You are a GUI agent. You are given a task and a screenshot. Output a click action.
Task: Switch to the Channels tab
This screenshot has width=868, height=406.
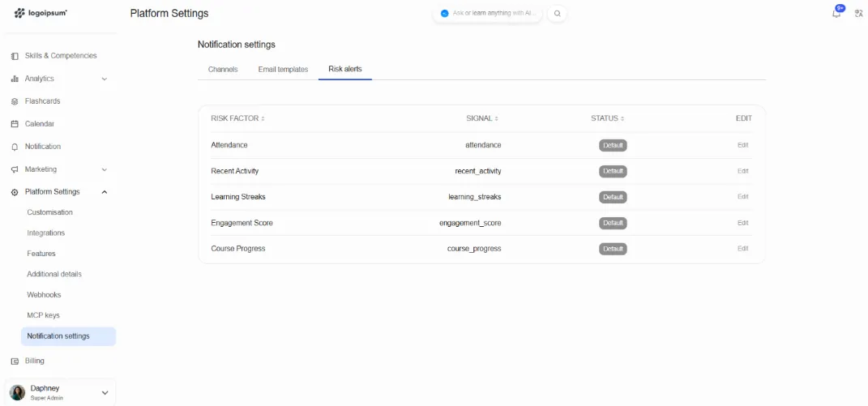[223, 70]
